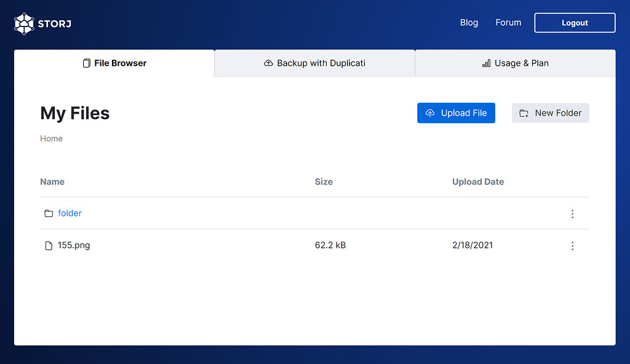Click the Upload File button
The height and width of the screenshot is (364, 630).
tap(456, 113)
